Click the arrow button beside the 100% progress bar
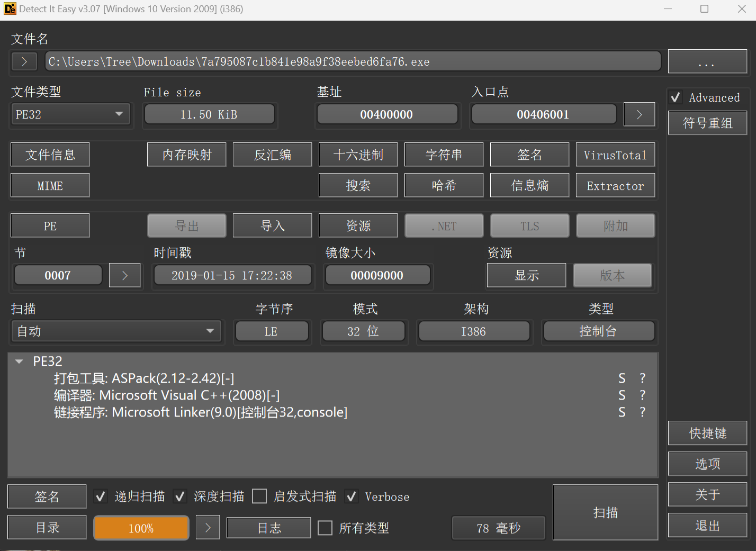756x551 pixels. tap(208, 528)
